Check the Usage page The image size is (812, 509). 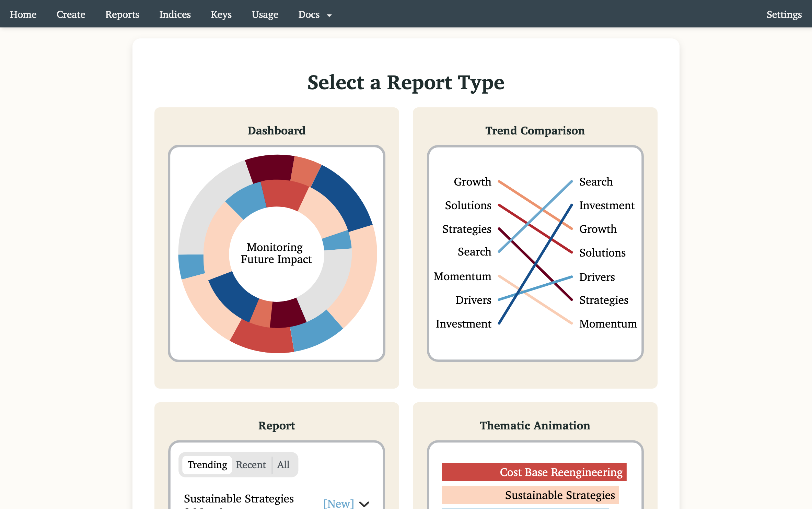[265, 14]
